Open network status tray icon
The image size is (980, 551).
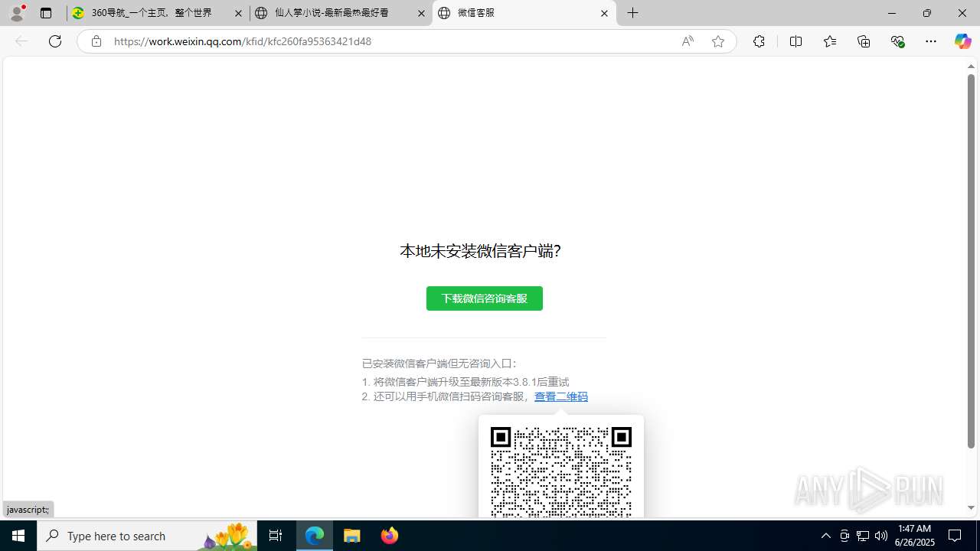863,536
